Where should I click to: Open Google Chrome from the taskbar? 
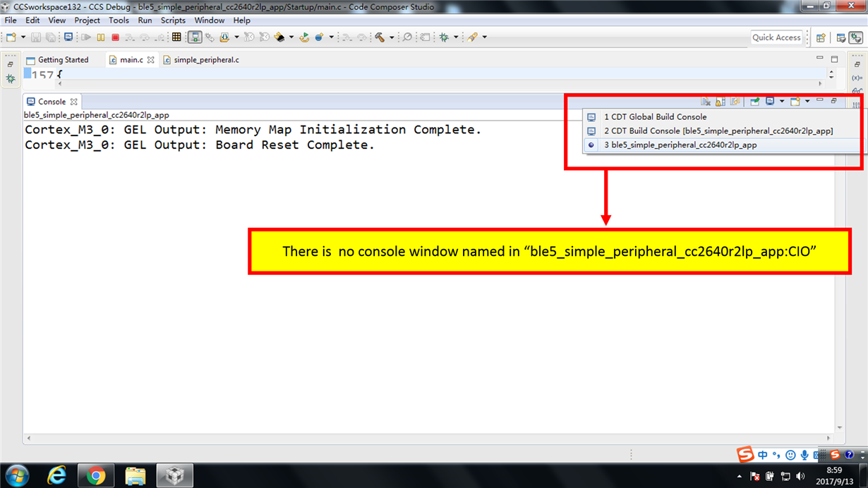pyautogui.click(x=96, y=475)
